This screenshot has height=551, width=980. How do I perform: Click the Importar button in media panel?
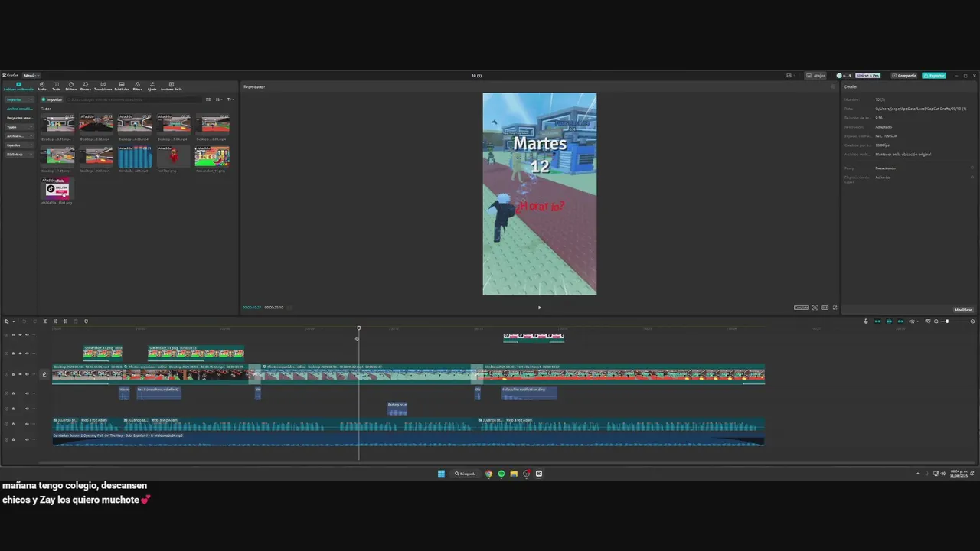point(53,99)
